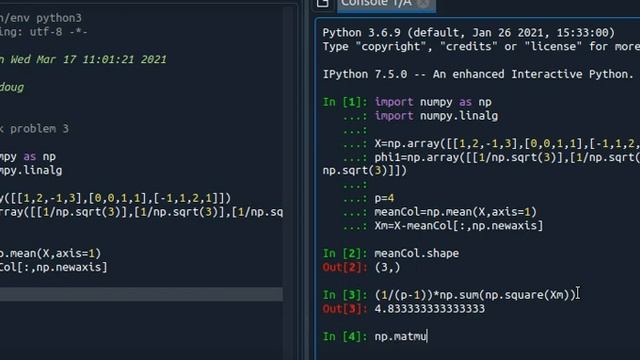Click console line 'import numpy.linalg'
The width and height of the screenshot is (640, 360).
coord(436,116)
